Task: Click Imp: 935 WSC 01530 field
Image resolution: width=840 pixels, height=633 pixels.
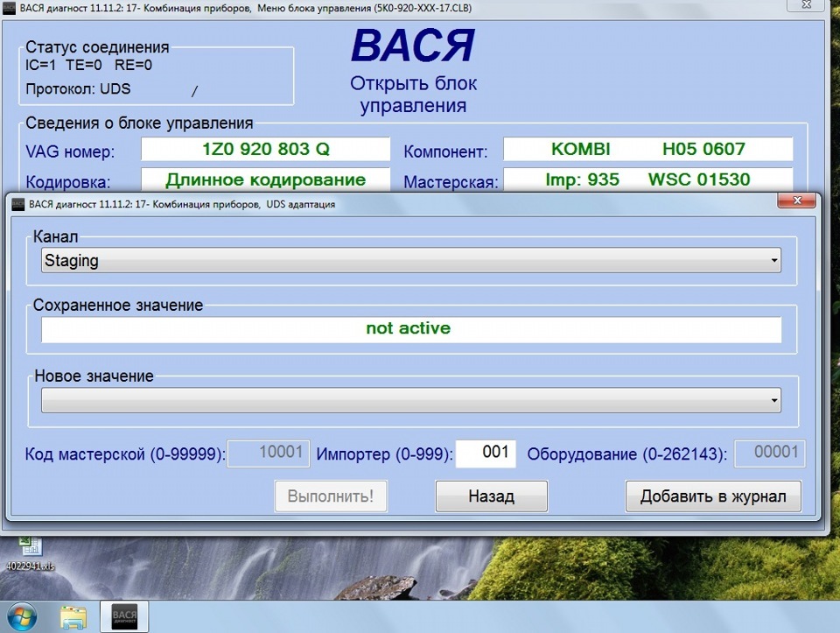Action: click(x=647, y=179)
